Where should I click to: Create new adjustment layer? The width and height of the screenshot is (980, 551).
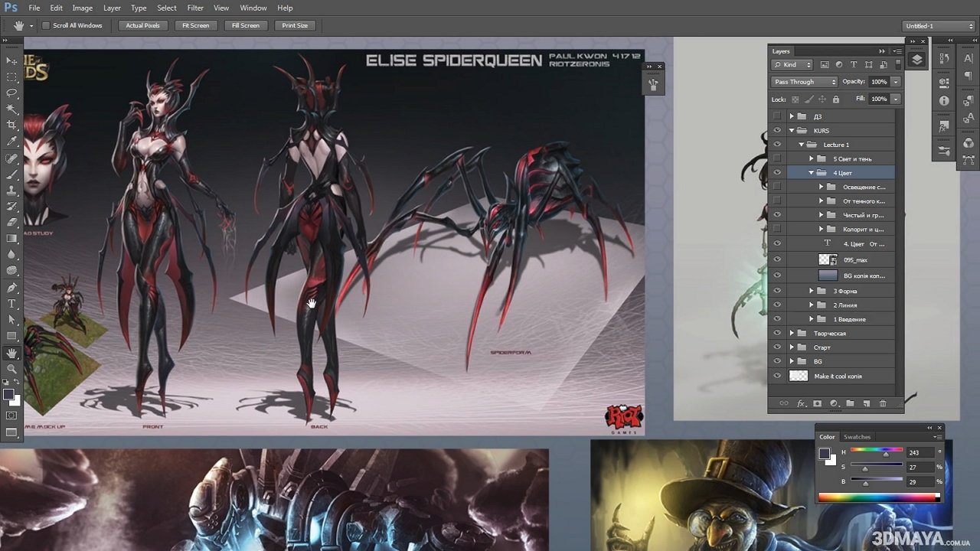tap(834, 403)
